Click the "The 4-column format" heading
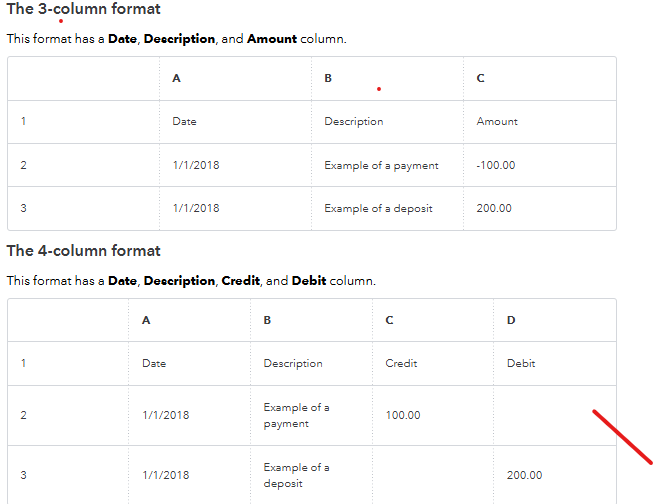The image size is (654, 504). click(83, 251)
